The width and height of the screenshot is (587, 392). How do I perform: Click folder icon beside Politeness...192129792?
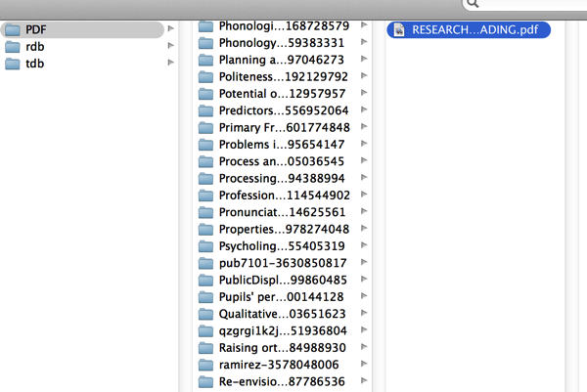click(x=205, y=77)
